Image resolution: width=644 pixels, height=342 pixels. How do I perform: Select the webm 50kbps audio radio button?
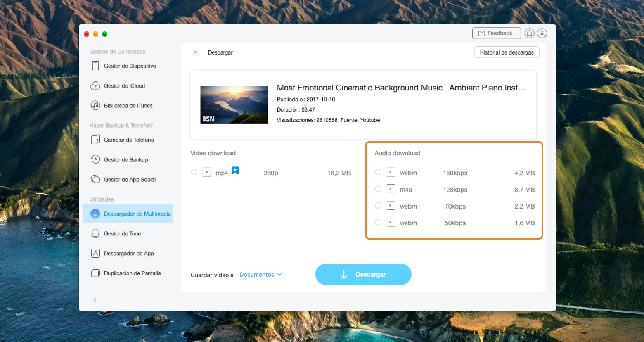coord(378,222)
